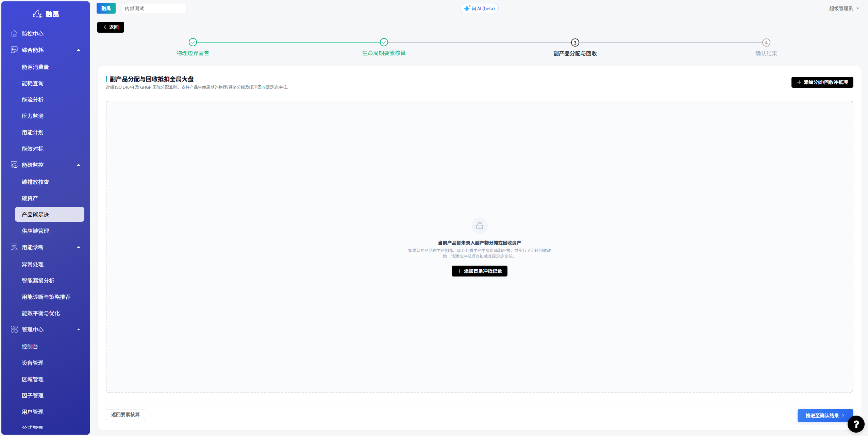Viewport: 868px width, 436px height.
Task: Click the 综合能耗 section icon
Action: click(x=14, y=50)
